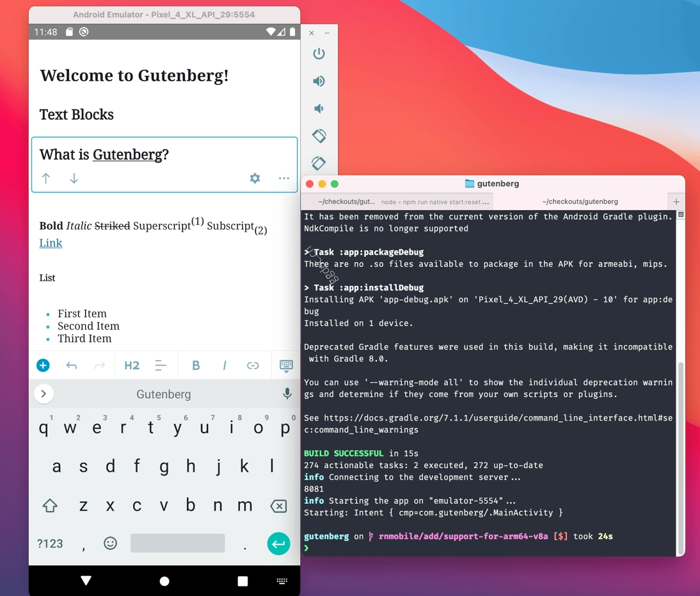Tap the undo arrow in the editor toolbar
This screenshot has height=596, width=700.
[72, 366]
